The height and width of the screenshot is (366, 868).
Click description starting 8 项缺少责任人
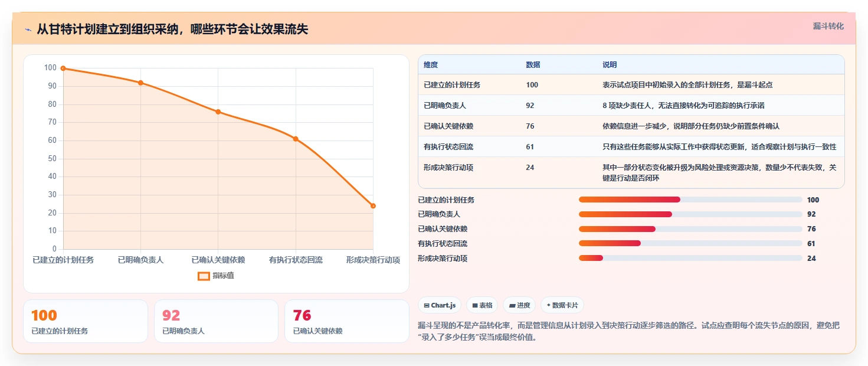point(683,106)
